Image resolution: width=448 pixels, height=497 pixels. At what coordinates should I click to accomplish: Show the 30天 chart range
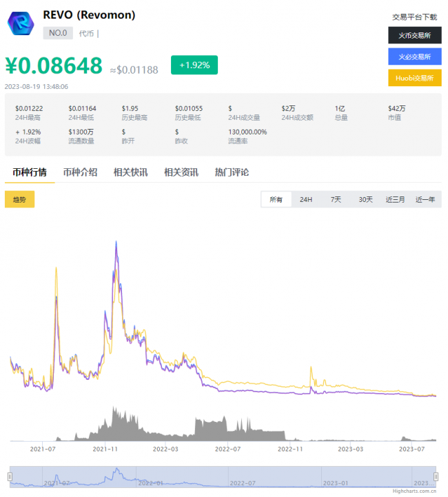365,199
